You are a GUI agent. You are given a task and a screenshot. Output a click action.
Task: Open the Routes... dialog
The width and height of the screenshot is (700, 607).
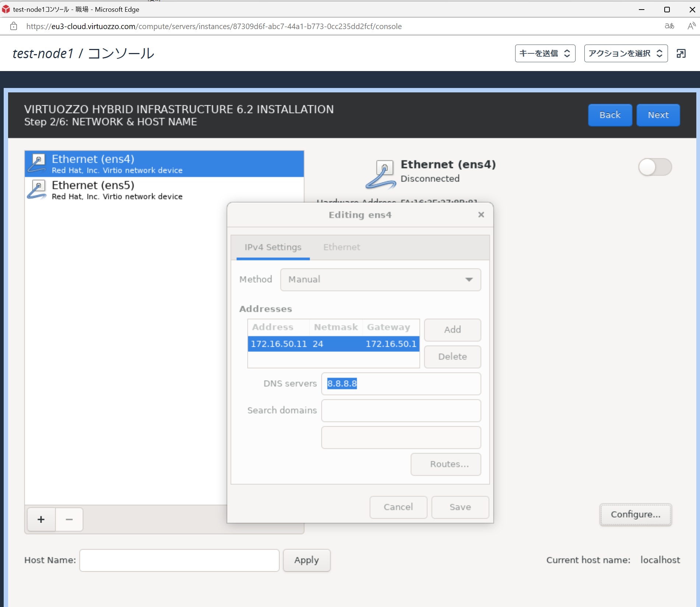click(x=446, y=464)
